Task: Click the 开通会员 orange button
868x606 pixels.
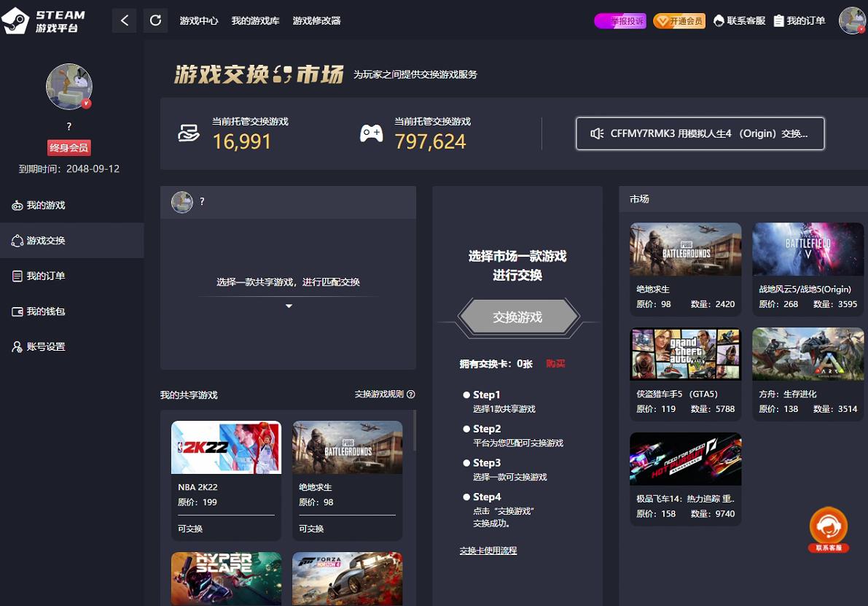Action: coord(679,21)
